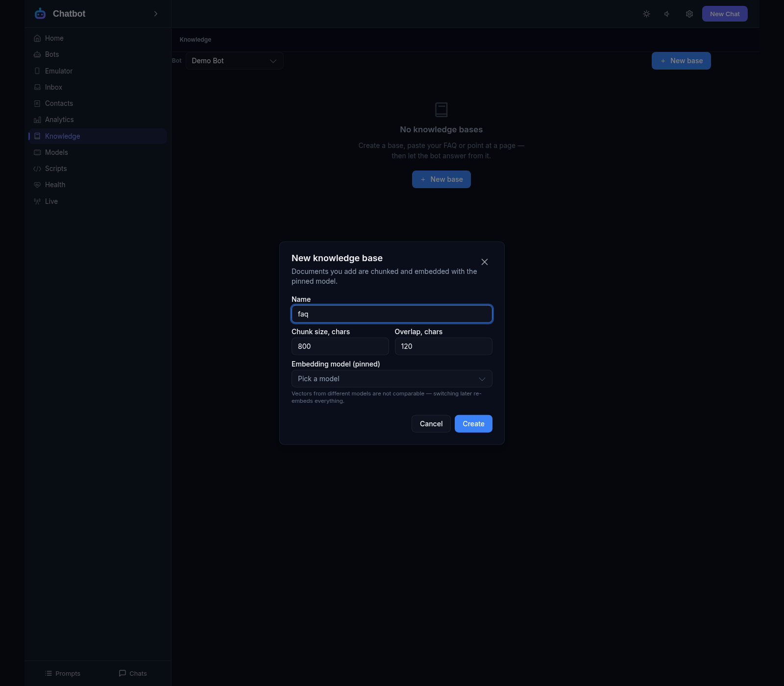Open Scripts in the sidebar

click(x=98, y=169)
